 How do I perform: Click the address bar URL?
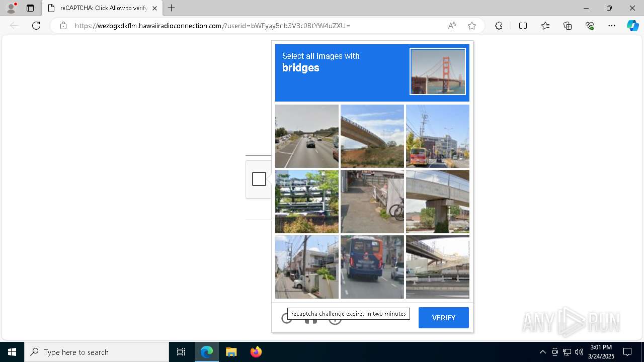[x=212, y=26]
